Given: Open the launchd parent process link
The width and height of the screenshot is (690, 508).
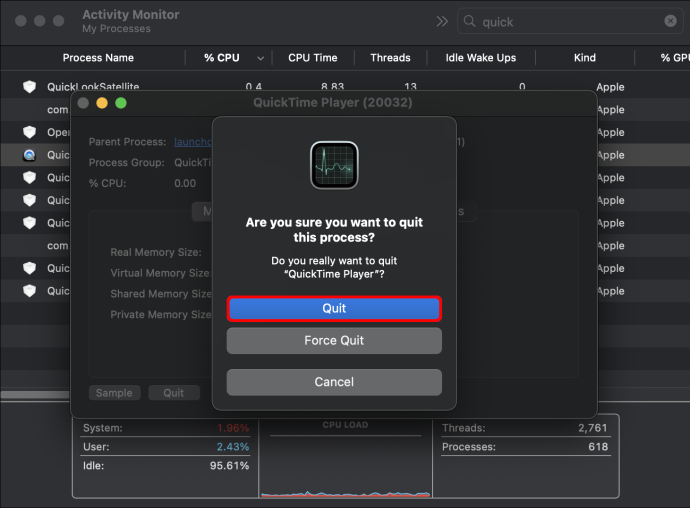Looking at the screenshot, I should pos(193,142).
